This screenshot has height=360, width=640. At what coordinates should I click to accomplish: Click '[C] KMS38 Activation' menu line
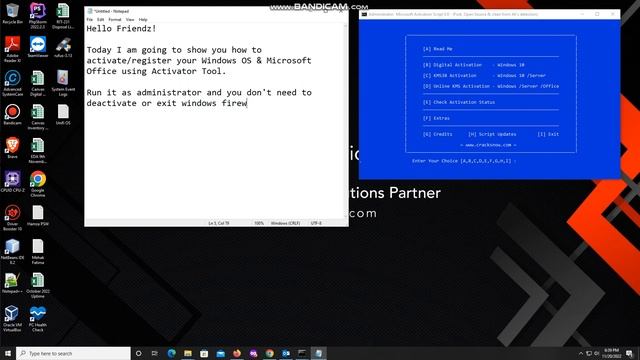(x=484, y=76)
